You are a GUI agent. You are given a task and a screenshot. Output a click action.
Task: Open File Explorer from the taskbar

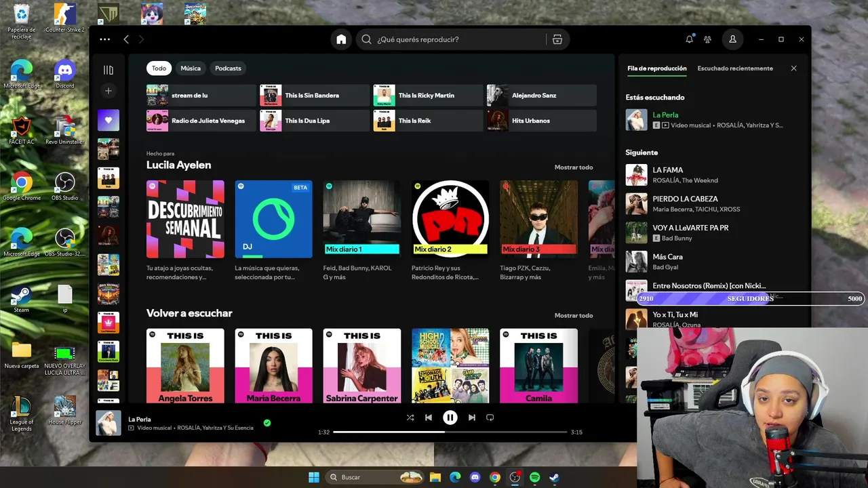tap(435, 477)
